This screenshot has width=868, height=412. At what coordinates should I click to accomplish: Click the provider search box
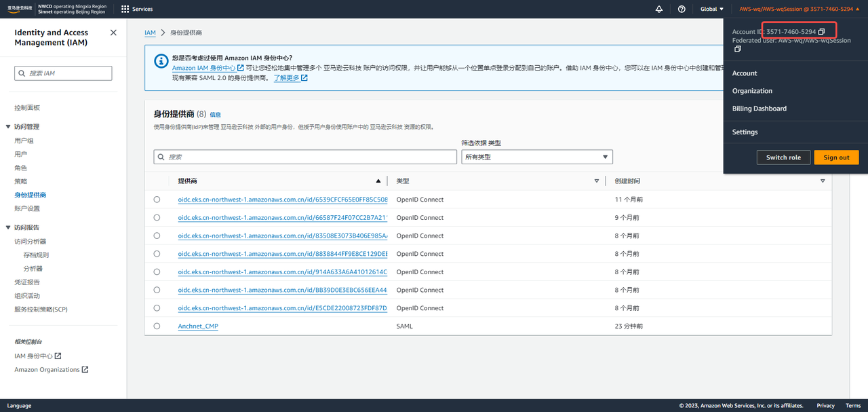(x=305, y=157)
